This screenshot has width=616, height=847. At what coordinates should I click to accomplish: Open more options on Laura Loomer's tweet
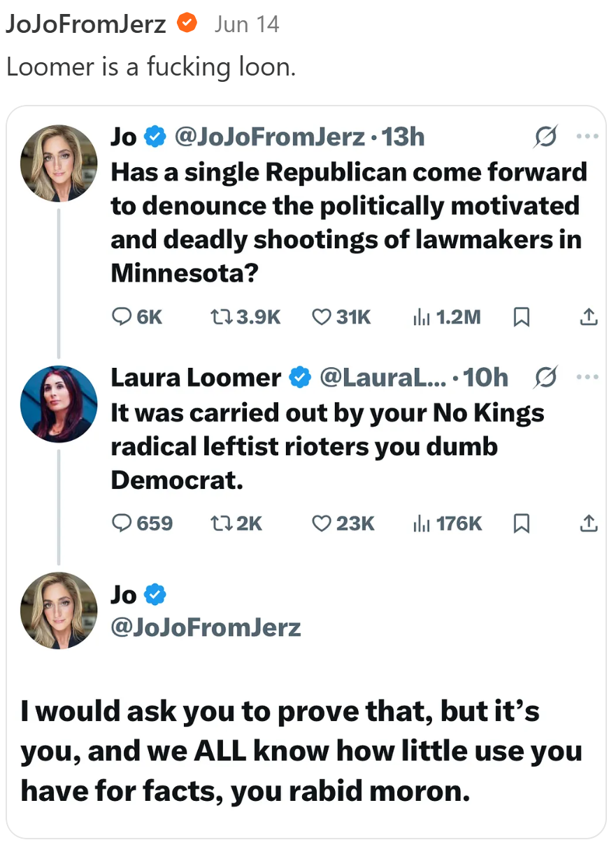click(x=587, y=378)
